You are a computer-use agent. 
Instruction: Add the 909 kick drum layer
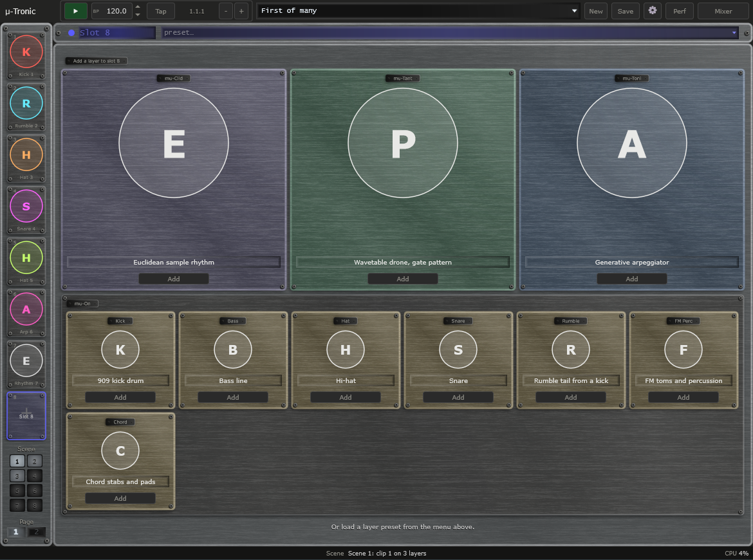pos(120,397)
